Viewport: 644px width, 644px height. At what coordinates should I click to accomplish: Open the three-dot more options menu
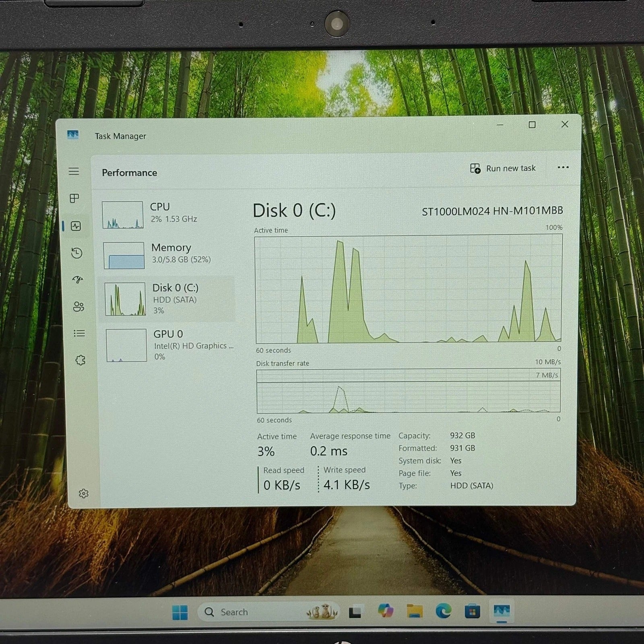pyautogui.click(x=563, y=167)
